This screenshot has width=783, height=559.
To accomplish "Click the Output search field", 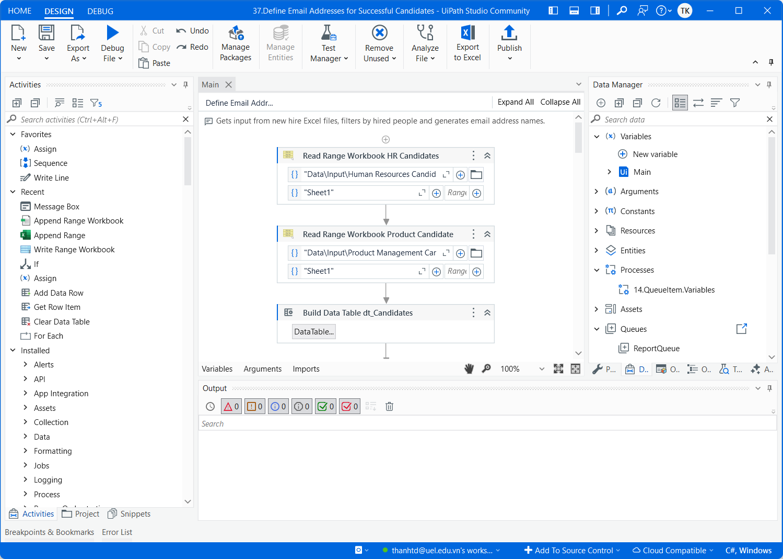I will pyautogui.click(x=486, y=424).
